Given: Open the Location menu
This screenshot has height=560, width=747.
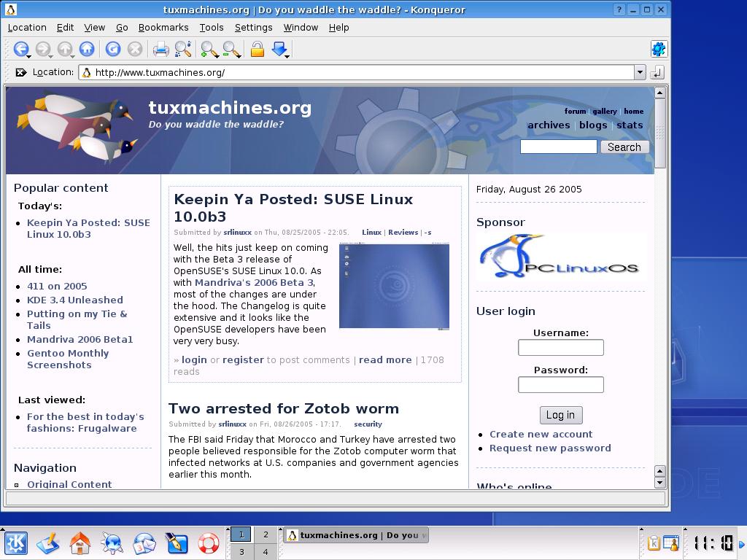Looking at the screenshot, I should [x=27, y=28].
